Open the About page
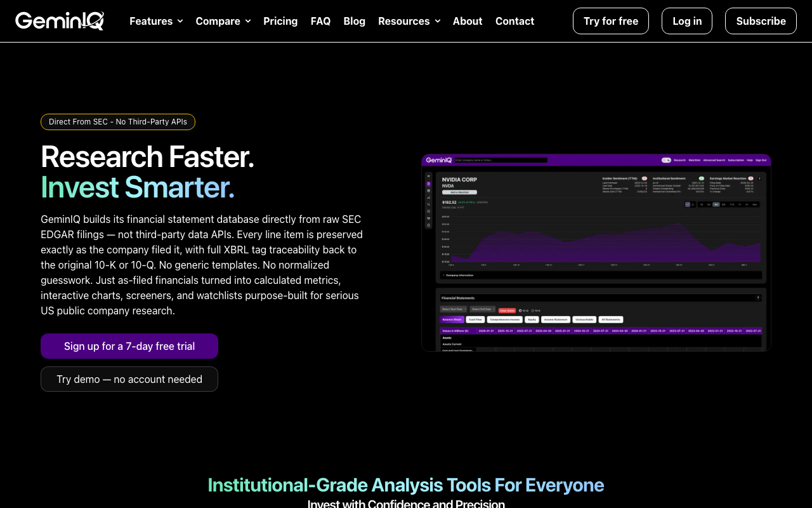The width and height of the screenshot is (812, 508). pyautogui.click(x=468, y=21)
